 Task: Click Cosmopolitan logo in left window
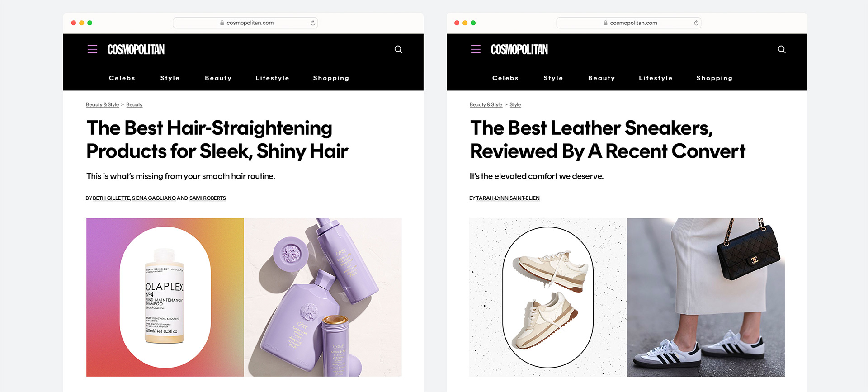[x=136, y=49]
